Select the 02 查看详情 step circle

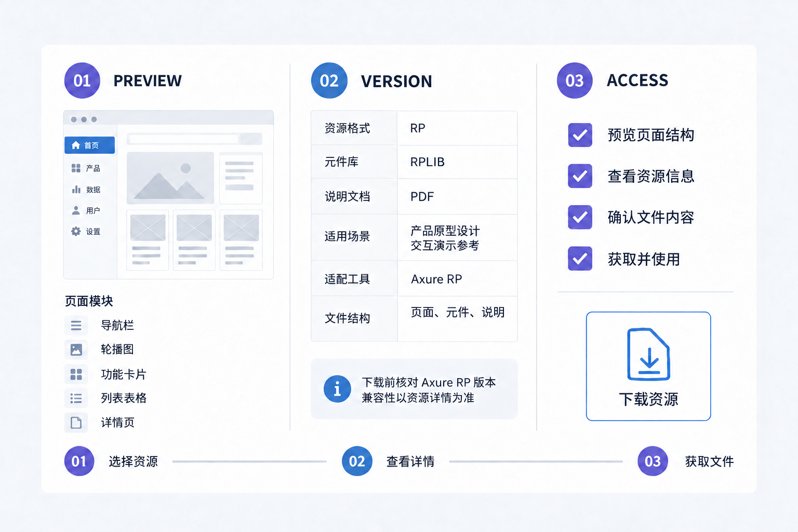click(357, 461)
